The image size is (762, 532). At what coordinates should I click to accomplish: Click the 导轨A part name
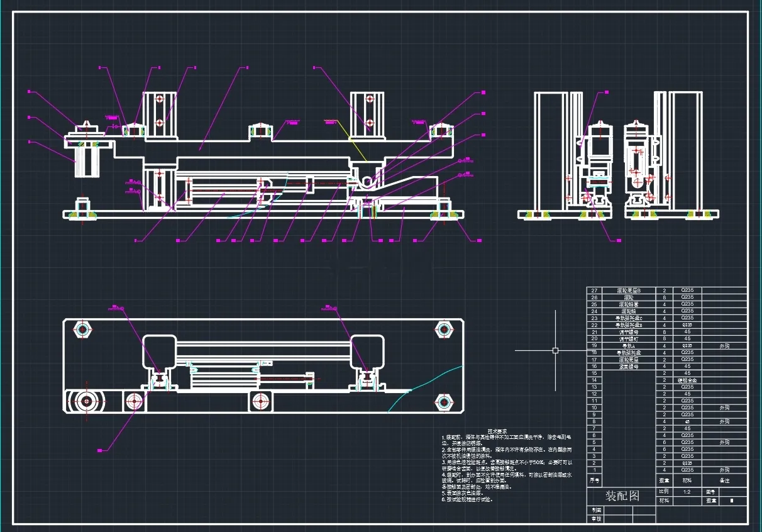click(x=629, y=346)
